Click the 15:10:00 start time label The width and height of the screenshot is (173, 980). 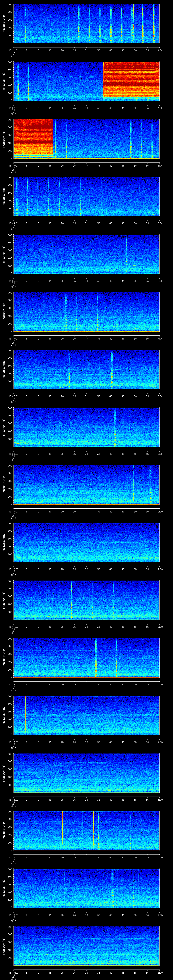point(14,569)
